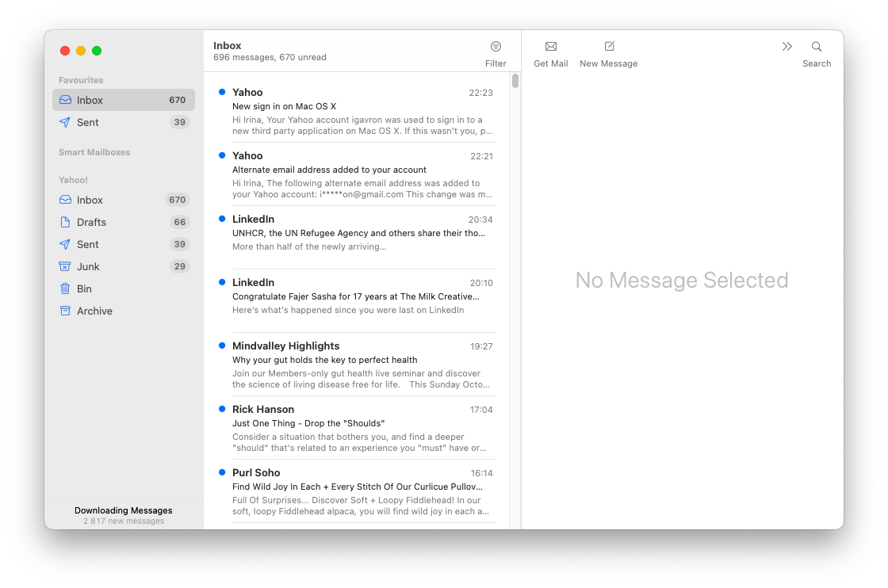Click the 19:27 timestamp on Mindvalley email
Screen dimensions: 888x588
click(x=481, y=346)
